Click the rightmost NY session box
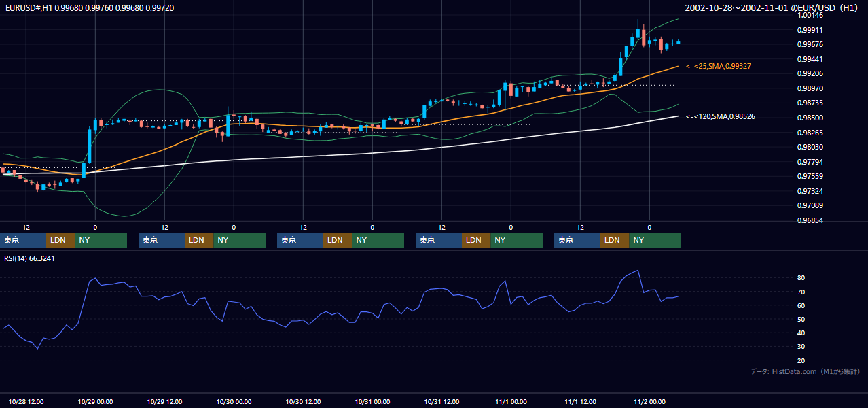This screenshot has width=868, height=408. pos(655,240)
